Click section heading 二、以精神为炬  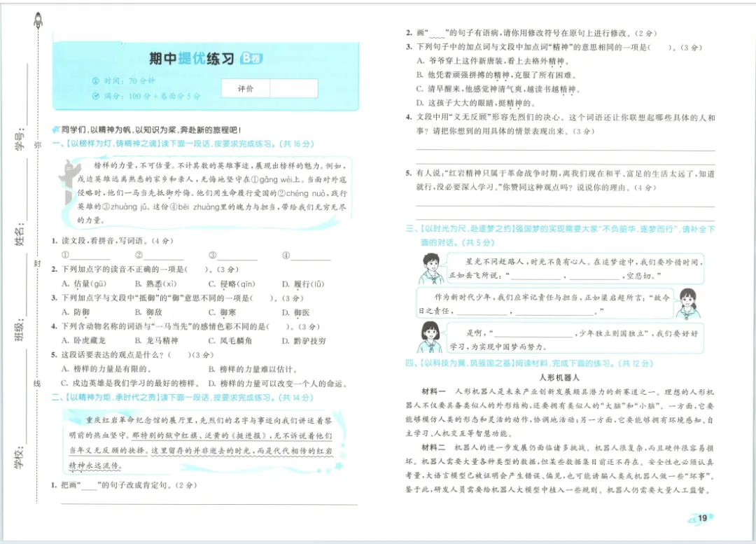tap(183, 398)
